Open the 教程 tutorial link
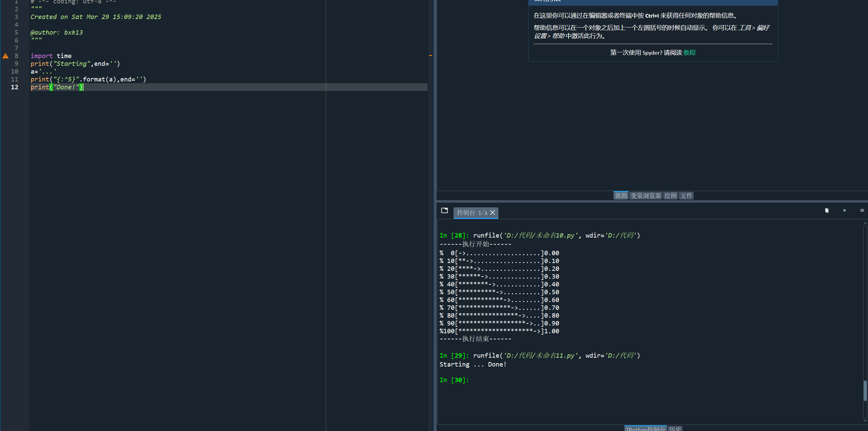 point(689,53)
